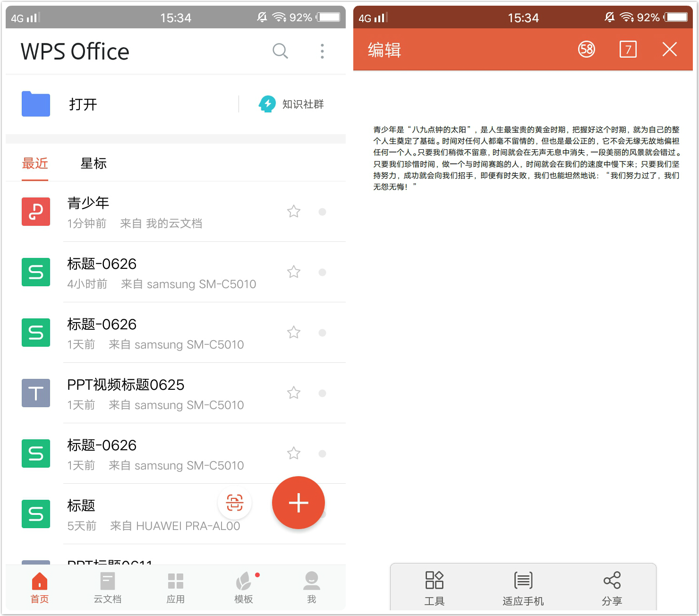
Task: Tap 编辑 in the document viewer
Action: 384,50
